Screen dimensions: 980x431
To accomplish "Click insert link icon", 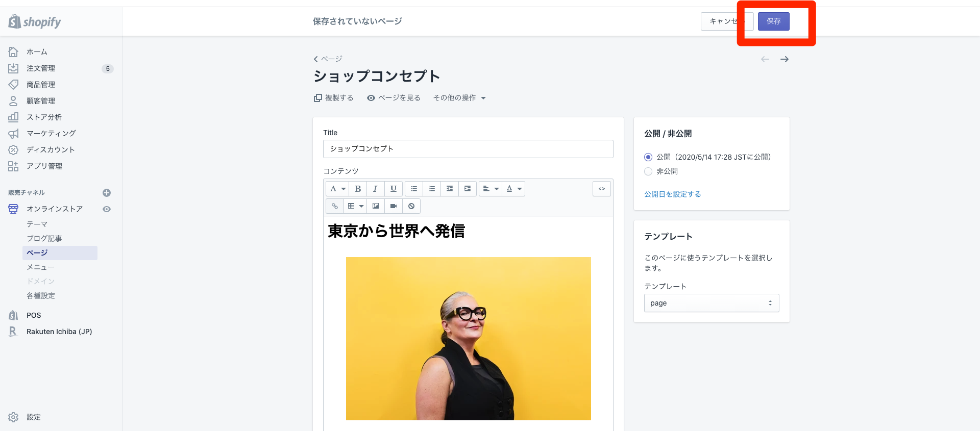I will (334, 206).
